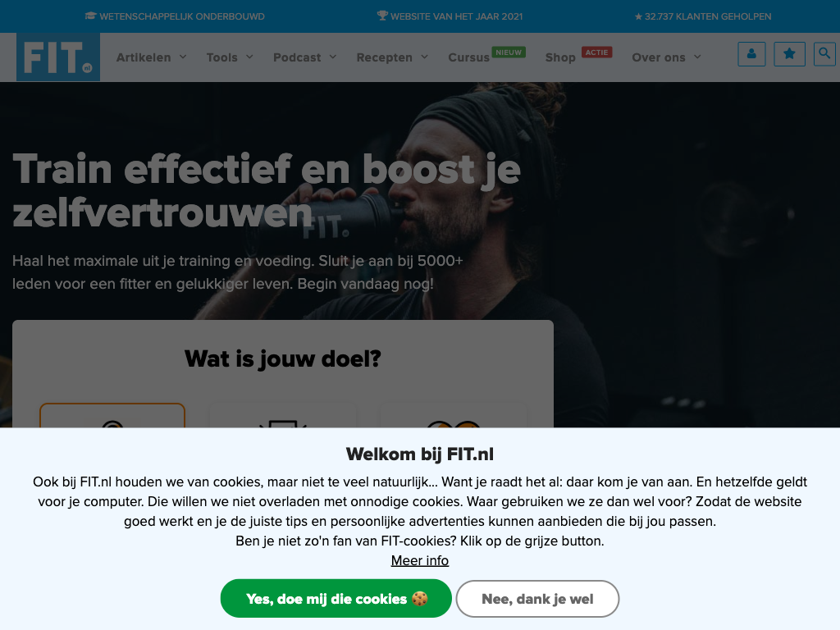Click the ACTIE badge next to Shop
The height and width of the screenshot is (630, 840).
[596, 52]
